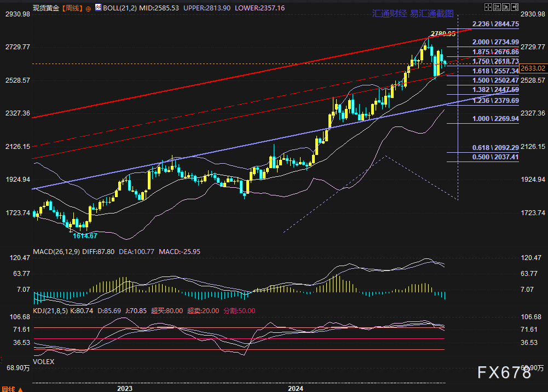Click the MACD(26,12,9) indicator label
The width and height of the screenshot is (548, 392).
tap(57, 251)
